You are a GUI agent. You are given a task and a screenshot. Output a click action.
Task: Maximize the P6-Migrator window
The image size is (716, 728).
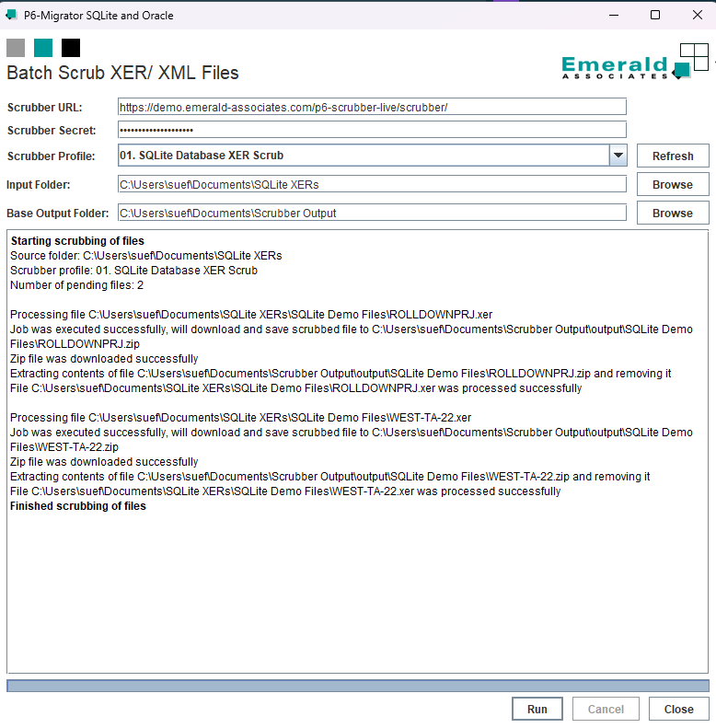tap(655, 15)
